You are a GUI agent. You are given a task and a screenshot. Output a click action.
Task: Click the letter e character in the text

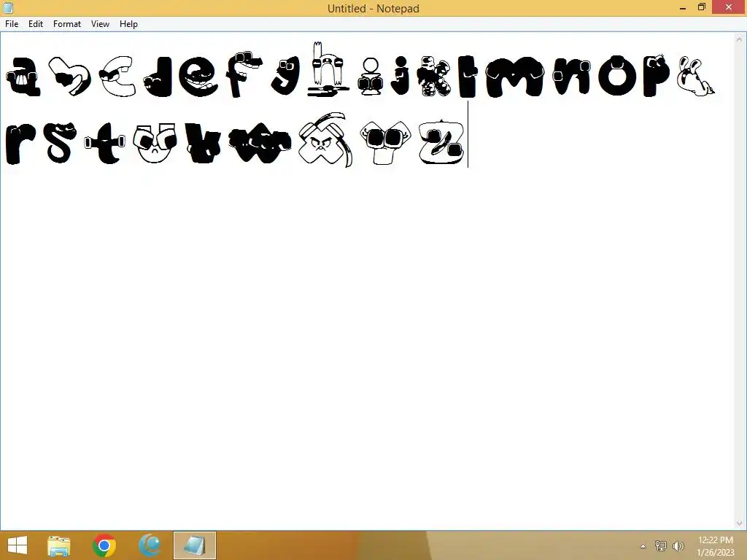(198, 77)
